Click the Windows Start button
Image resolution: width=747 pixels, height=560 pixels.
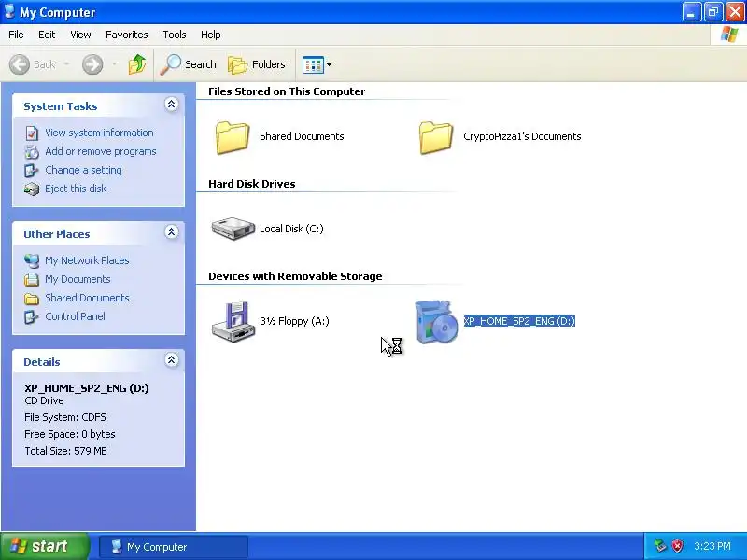[x=45, y=546]
